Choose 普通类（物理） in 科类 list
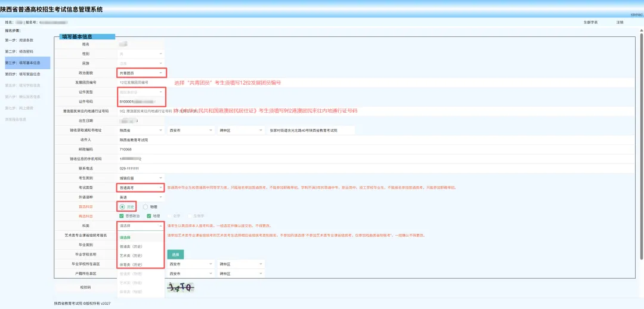 [141, 274]
